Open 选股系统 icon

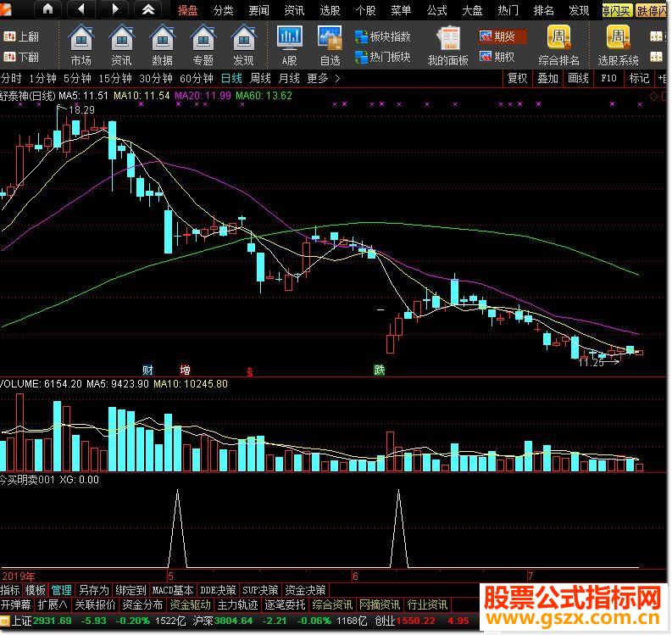618,45
